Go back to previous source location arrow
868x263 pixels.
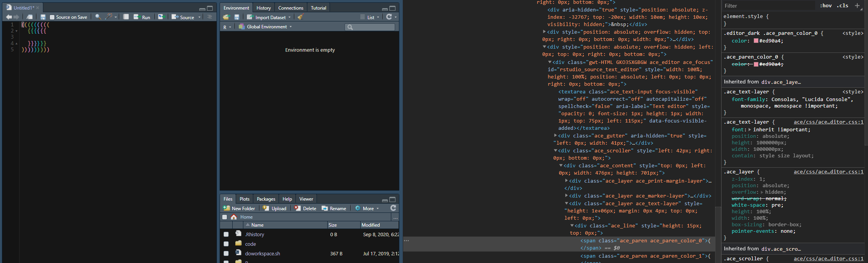click(9, 17)
